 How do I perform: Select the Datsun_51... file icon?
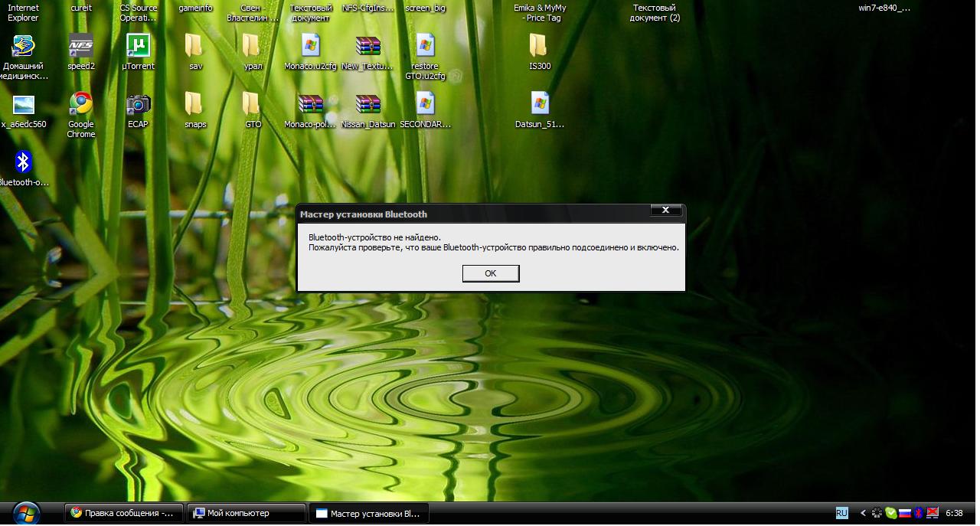(x=539, y=104)
